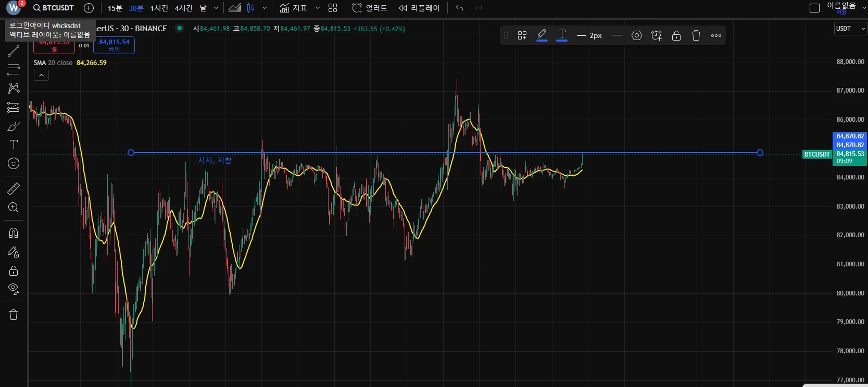868x387 pixels.
Task: Click the red 셀 sell price button
Action: [x=54, y=45]
